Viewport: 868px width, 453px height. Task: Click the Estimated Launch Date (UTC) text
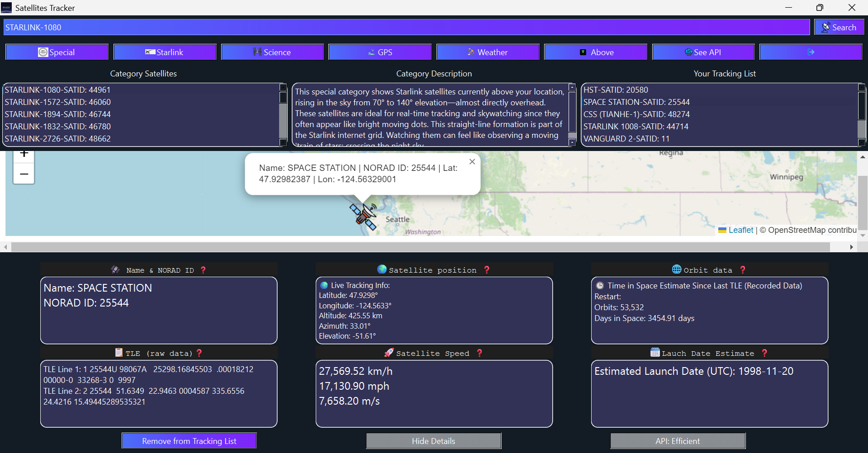[694, 371]
